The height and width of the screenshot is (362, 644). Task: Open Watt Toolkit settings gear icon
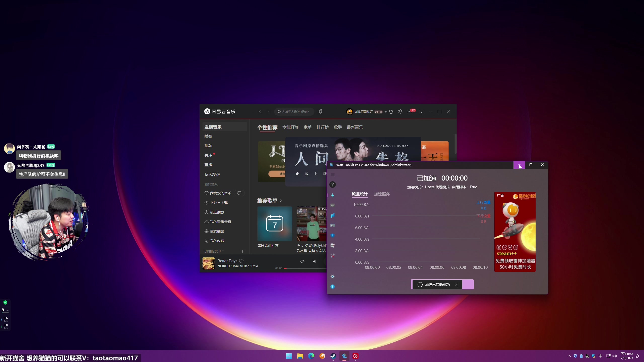(x=333, y=277)
